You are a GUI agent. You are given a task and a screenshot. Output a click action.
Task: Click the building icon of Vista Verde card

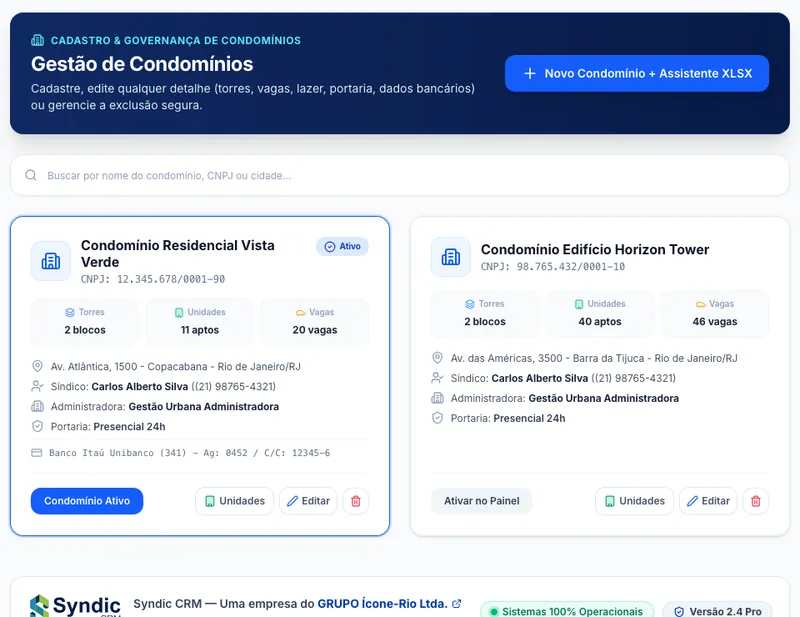pos(51,261)
